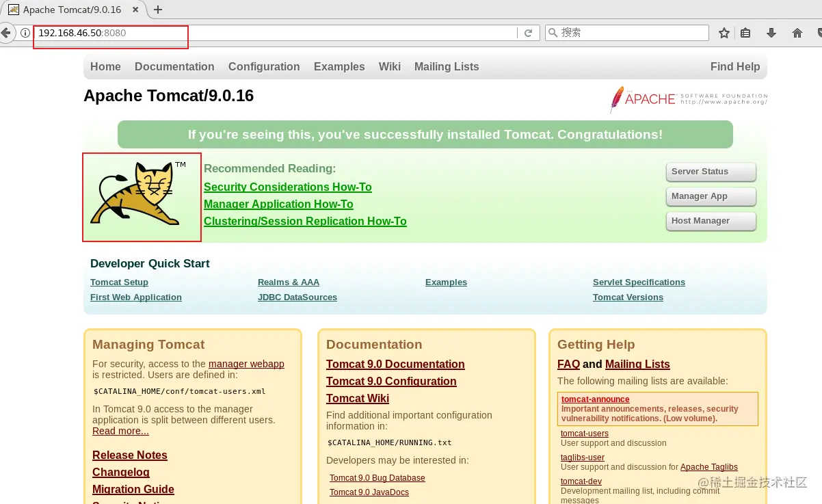Click inside the search input field

626,32
